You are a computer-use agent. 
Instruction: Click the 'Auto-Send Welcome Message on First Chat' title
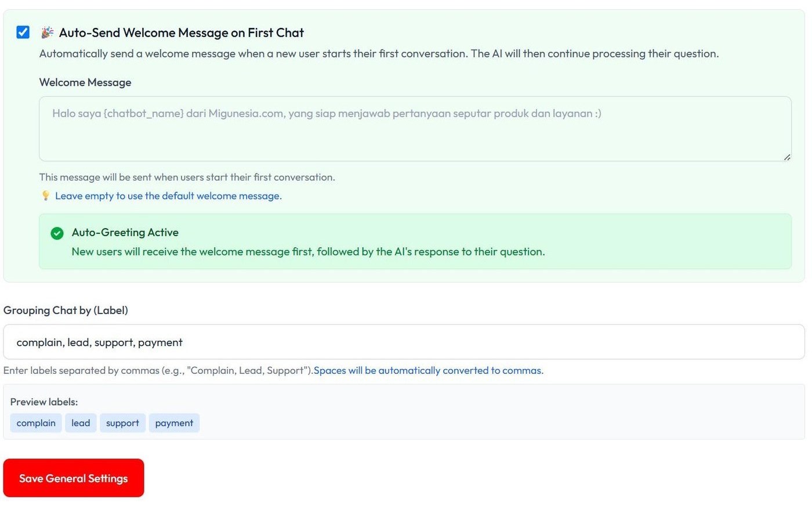[182, 33]
